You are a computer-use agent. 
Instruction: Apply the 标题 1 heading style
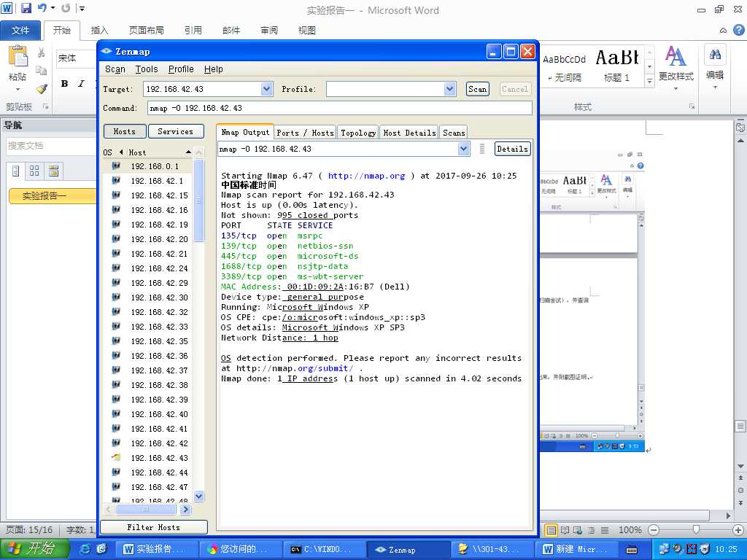tap(617, 66)
